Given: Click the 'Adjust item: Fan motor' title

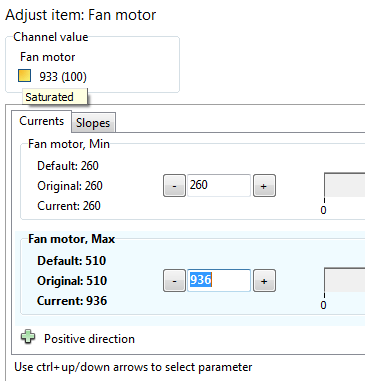Looking at the screenshot, I should 81,15.
